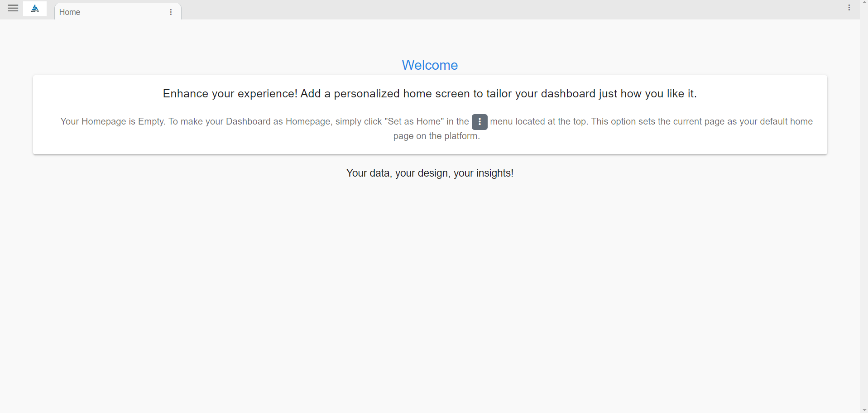Click the scrollbar up arrow
This screenshot has width=868, height=413.
tap(864, 3)
